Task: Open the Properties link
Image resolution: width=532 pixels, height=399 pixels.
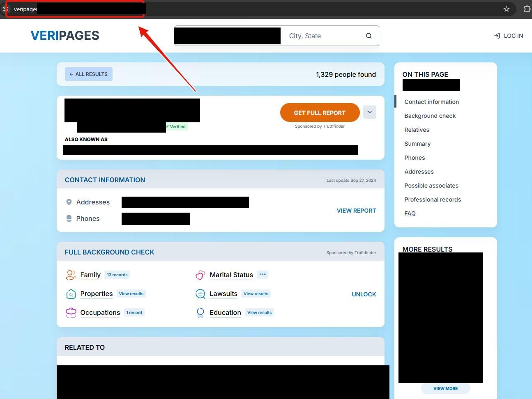Action: pyautogui.click(x=97, y=294)
